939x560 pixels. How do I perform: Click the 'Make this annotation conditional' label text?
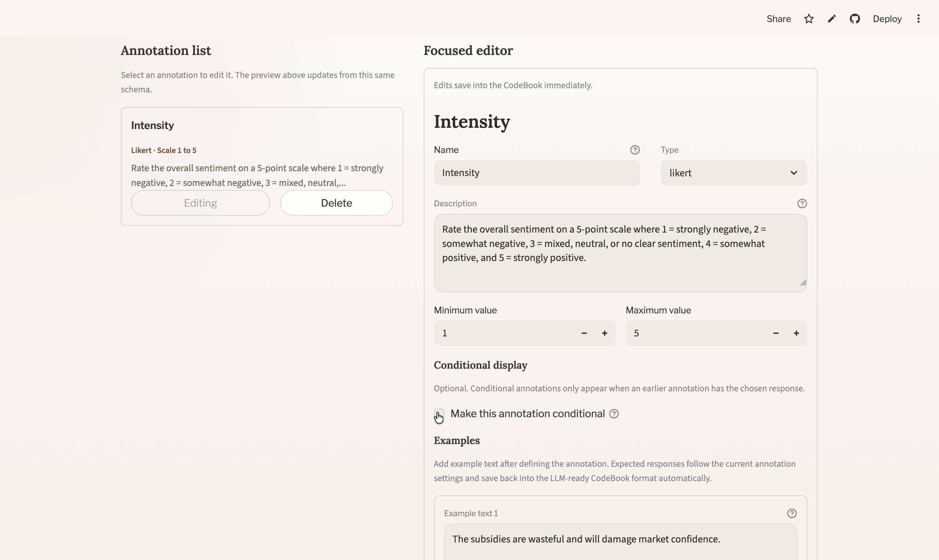point(527,414)
